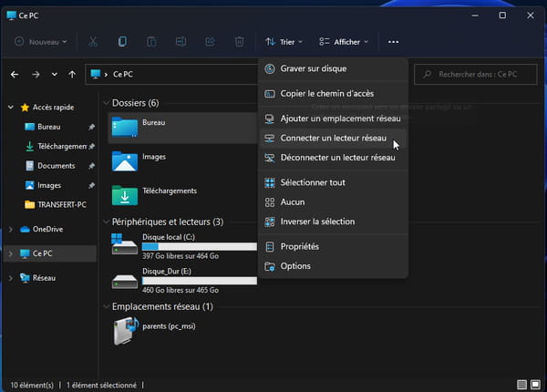Expand the Ce PC tree node
Screen dimensions: 547x392
point(11,253)
